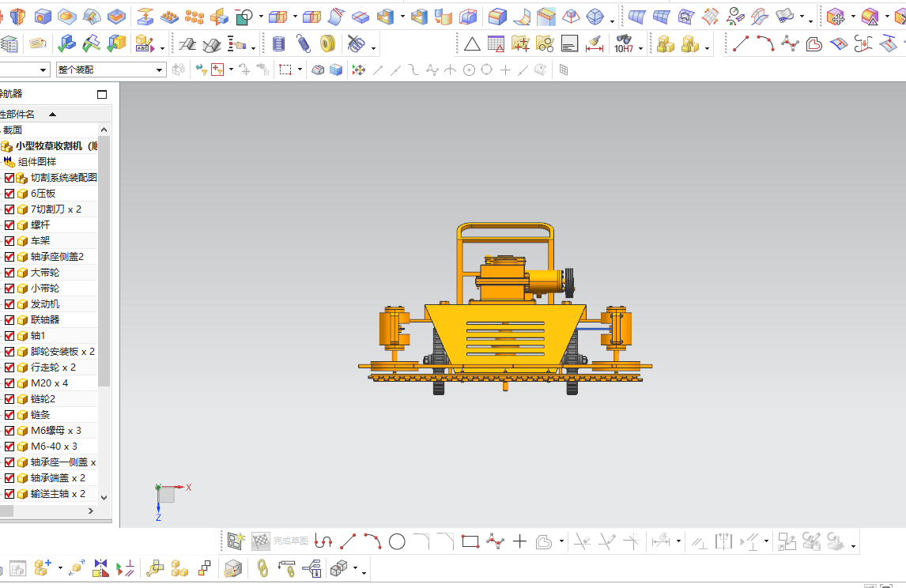The width and height of the screenshot is (906, 588).
Task: Select the Circle sketch tool
Action: (397, 541)
